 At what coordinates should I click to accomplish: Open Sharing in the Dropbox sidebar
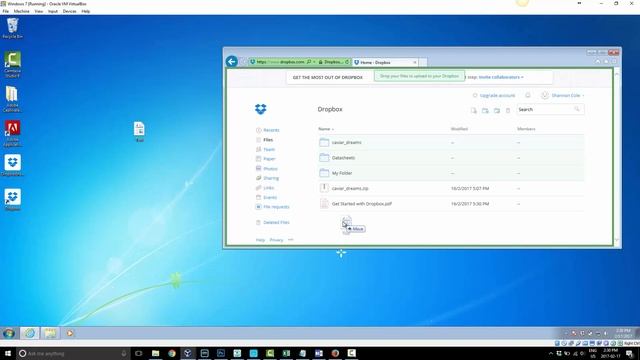click(x=267, y=178)
